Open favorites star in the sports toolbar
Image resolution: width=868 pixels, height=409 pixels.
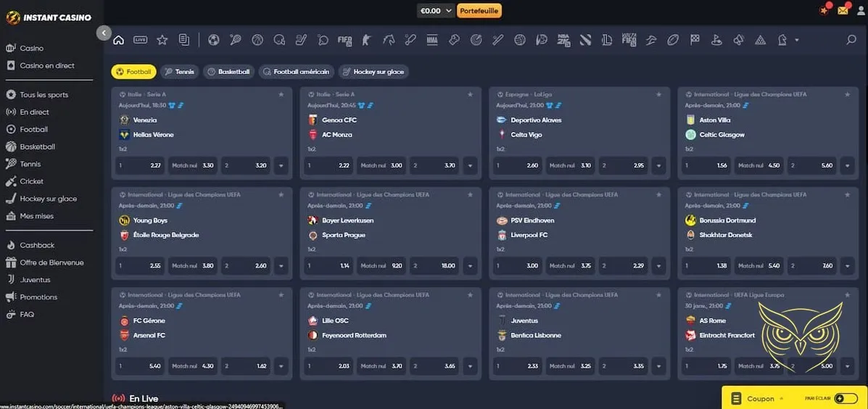click(x=162, y=40)
